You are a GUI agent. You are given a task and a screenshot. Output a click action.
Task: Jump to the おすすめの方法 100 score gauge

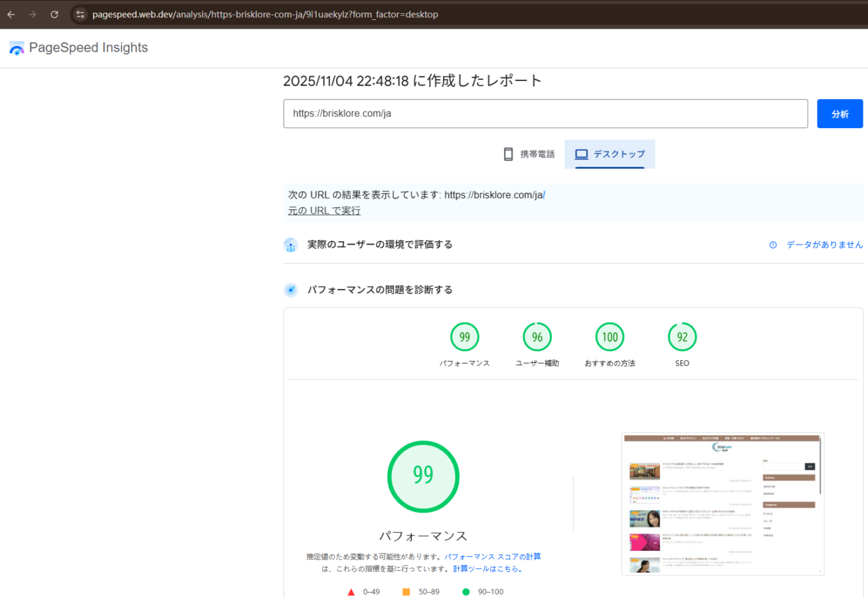pyautogui.click(x=610, y=337)
